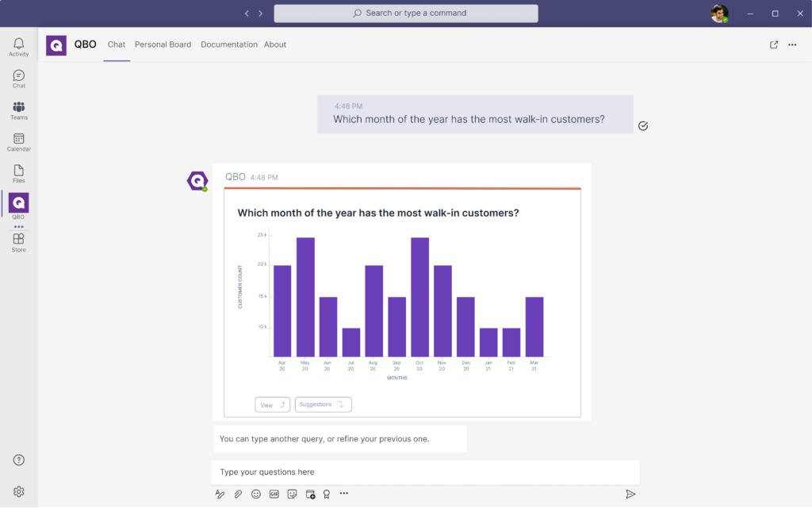This screenshot has width=812, height=508.
Task: Switch to the Documentation tab
Action: tap(228, 45)
